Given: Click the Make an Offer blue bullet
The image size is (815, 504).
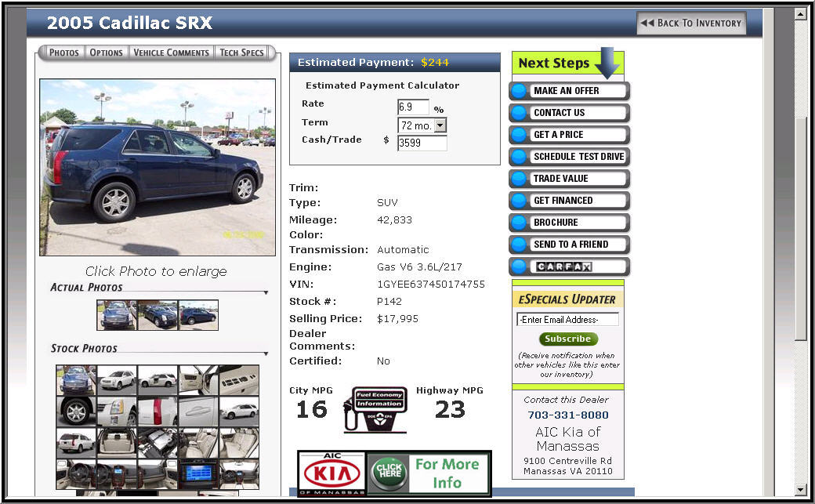Looking at the screenshot, I should pyautogui.click(x=519, y=91).
